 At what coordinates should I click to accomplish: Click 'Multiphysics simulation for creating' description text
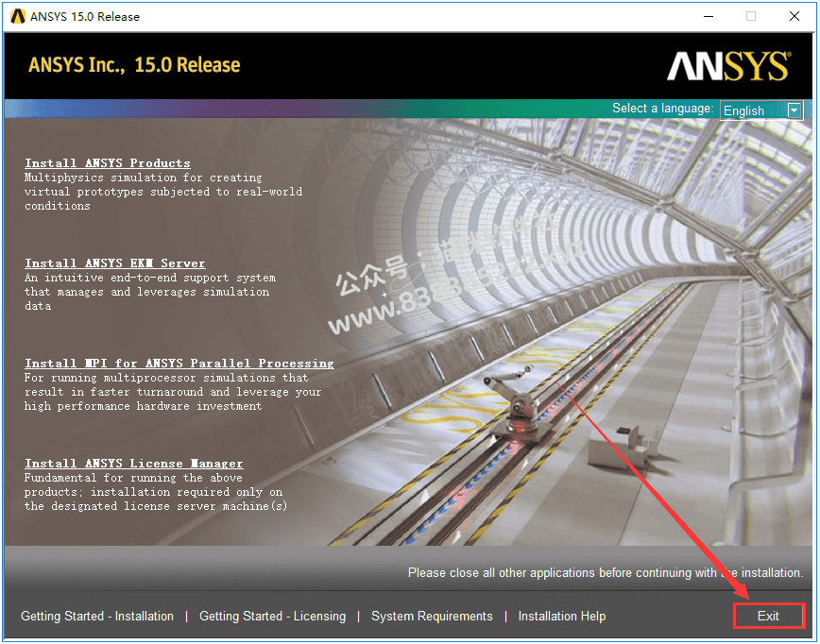tap(144, 178)
